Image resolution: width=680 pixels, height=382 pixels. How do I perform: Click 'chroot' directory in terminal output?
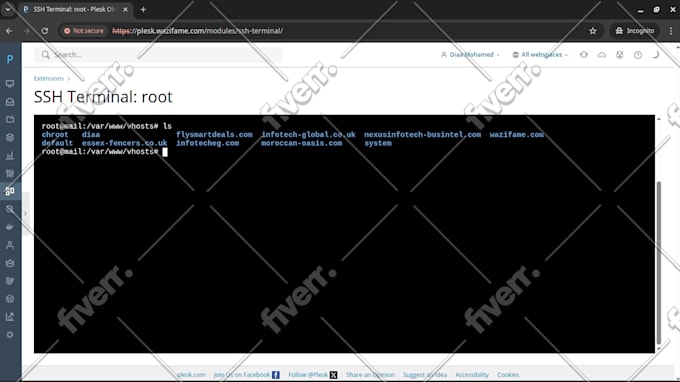55,135
